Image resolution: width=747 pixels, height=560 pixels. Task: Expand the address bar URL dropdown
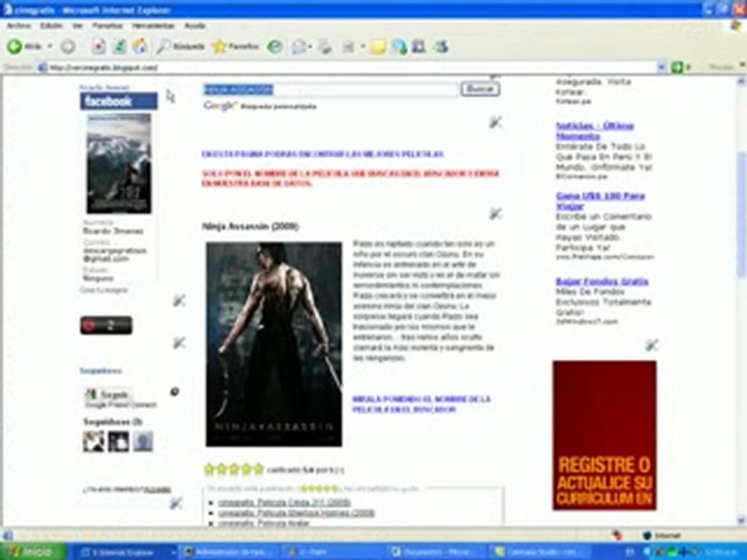[661, 68]
